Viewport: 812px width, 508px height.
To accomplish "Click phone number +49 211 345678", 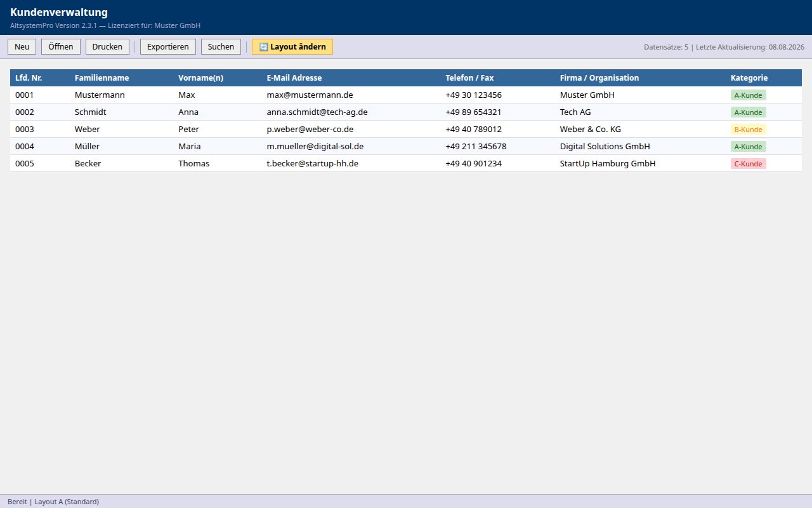I will pos(476,146).
